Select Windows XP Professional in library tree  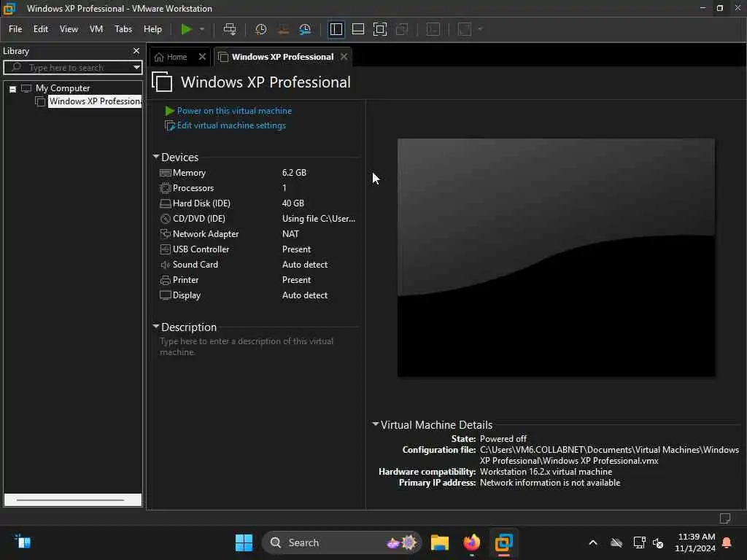[95, 101]
